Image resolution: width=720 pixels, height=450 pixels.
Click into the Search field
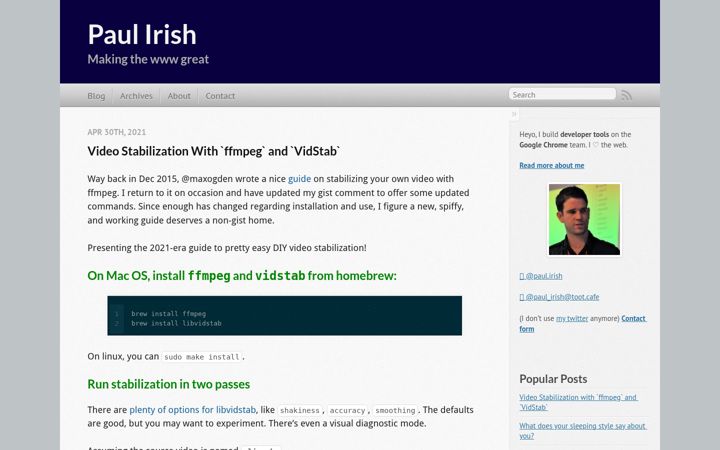coord(562,95)
